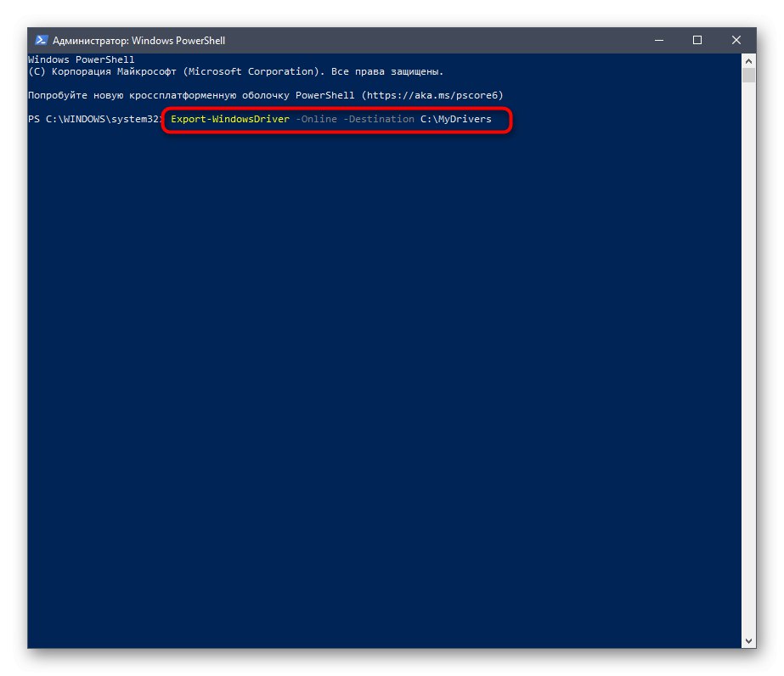This screenshot has width=784, height=676.
Task: Click the -Online parameter in the command
Action: pos(315,119)
